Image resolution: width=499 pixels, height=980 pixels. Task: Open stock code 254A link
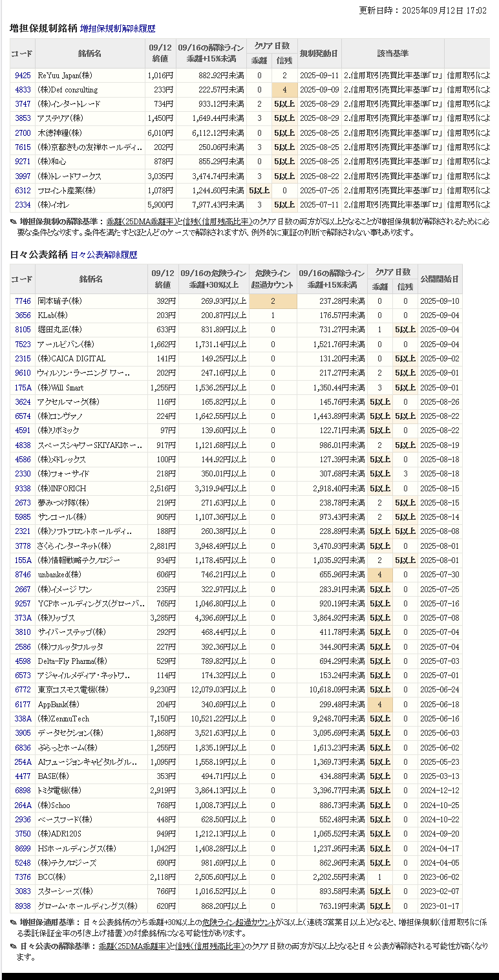click(23, 762)
